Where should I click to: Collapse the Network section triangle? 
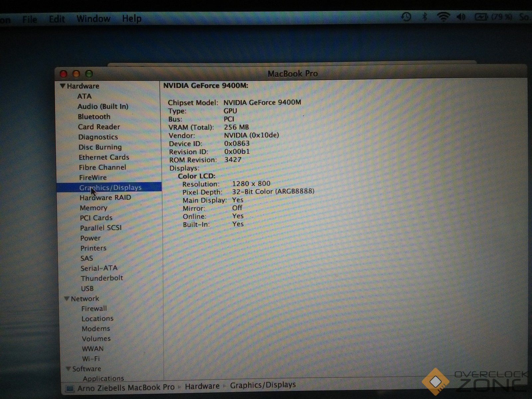(x=66, y=299)
